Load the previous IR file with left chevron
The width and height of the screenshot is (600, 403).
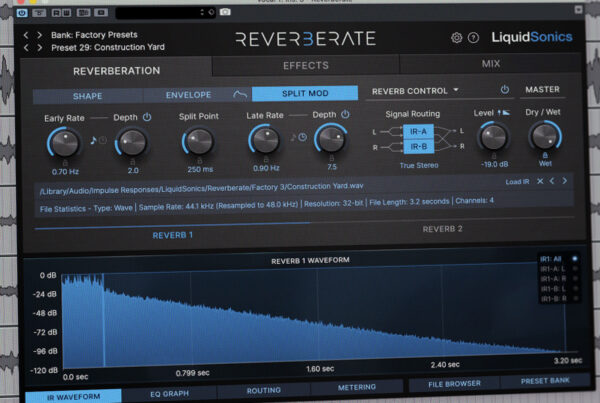pos(552,181)
